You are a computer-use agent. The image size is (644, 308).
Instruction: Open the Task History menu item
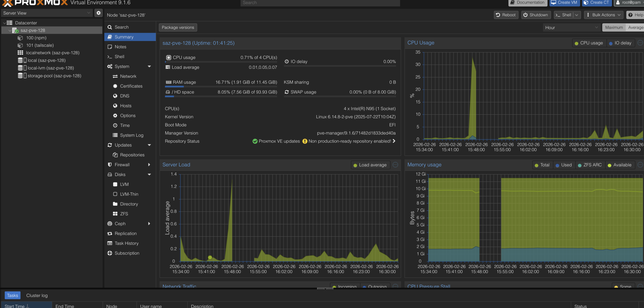[x=127, y=243]
